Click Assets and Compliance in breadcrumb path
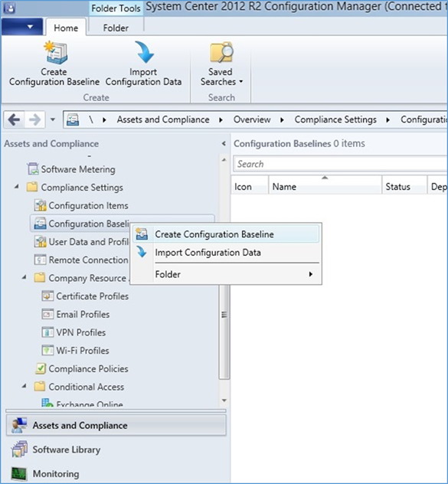The image size is (448, 484). [163, 119]
